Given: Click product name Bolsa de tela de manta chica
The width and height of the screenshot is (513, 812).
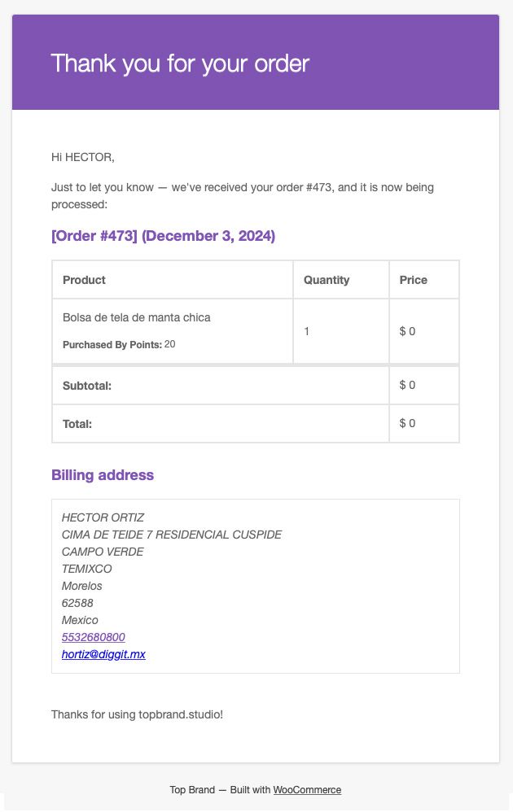Looking at the screenshot, I should coord(136,317).
